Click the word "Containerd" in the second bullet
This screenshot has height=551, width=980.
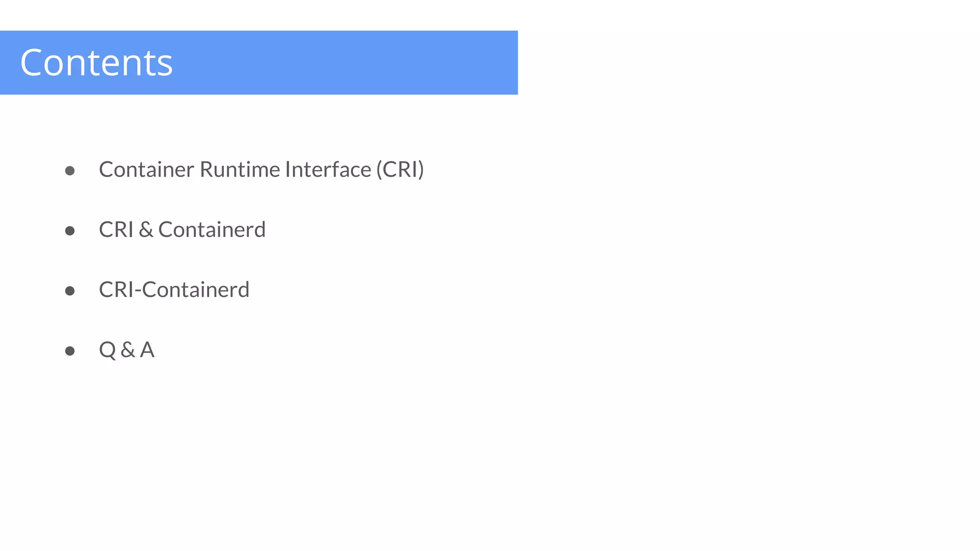click(212, 230)
